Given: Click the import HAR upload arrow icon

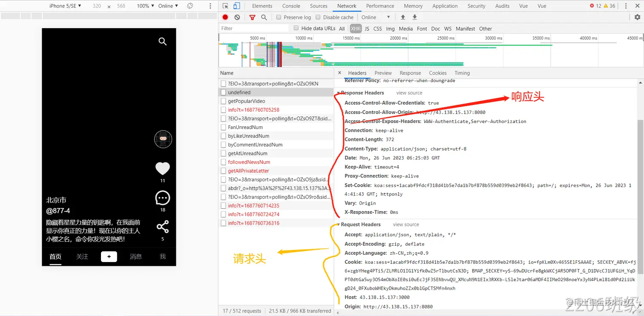Looking at the screenshot, I should click(403, 17).
